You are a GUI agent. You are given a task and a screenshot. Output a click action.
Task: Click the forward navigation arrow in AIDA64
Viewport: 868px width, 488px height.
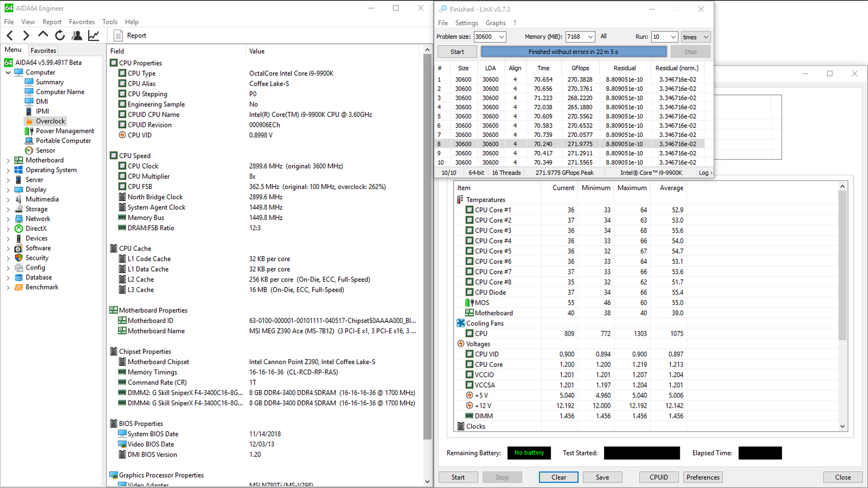pos(26,35)
